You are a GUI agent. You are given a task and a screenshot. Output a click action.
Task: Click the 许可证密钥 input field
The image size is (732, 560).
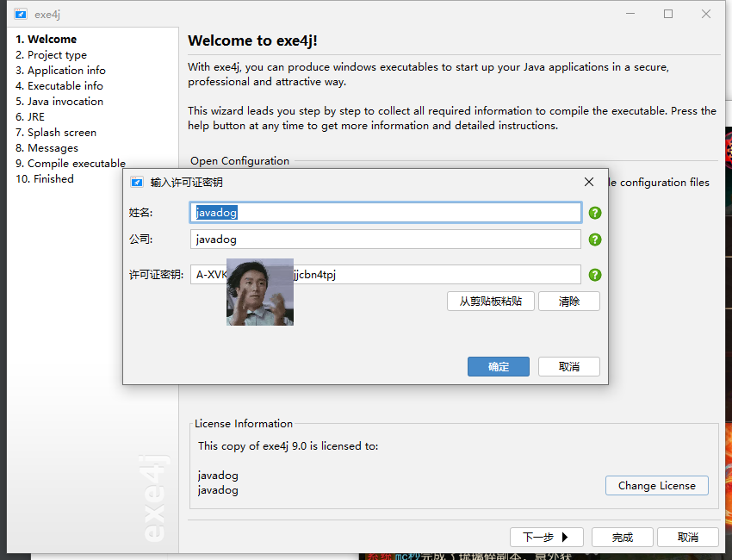point(386,274)
